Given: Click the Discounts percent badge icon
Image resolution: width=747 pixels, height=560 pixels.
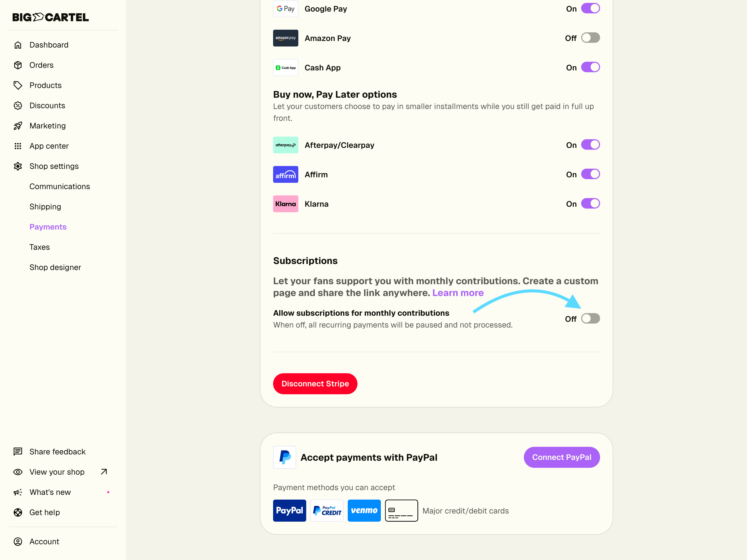Looking at the screenshot, I should (x=18, y=106).
